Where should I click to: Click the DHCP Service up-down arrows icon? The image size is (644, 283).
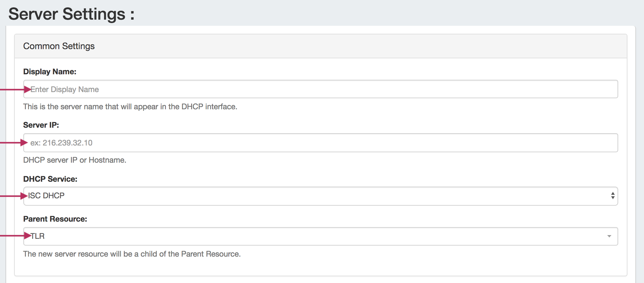click(613, 196)
